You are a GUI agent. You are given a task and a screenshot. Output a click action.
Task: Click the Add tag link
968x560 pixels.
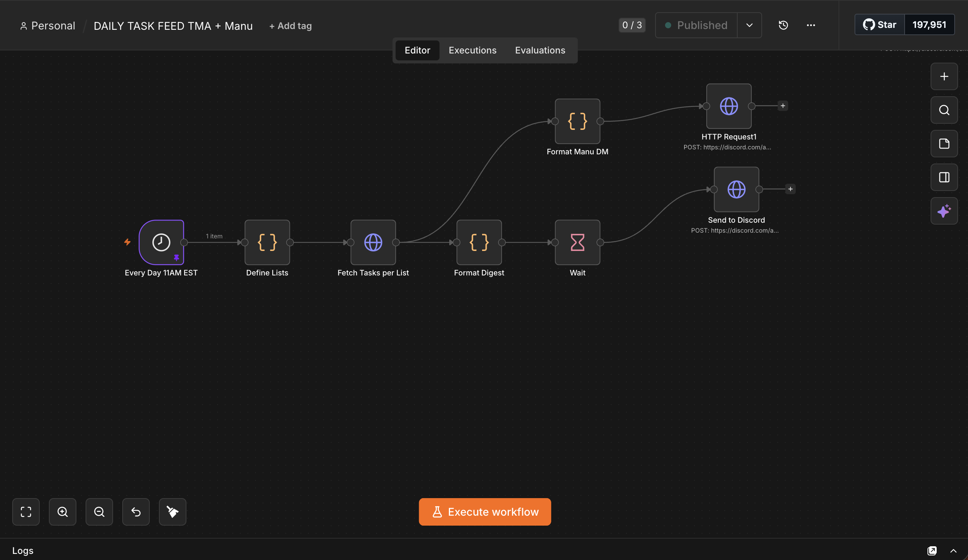point(290,26)
